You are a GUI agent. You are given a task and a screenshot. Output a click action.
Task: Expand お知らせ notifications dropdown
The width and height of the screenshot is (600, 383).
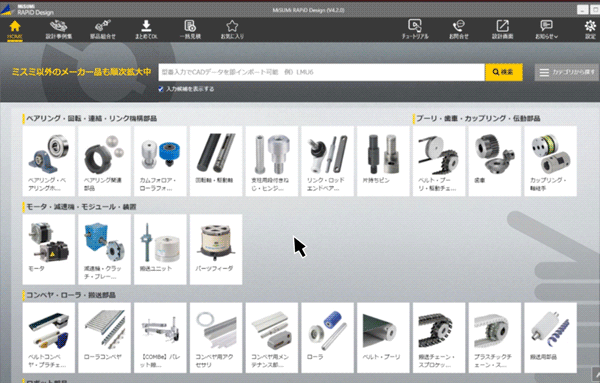(x=546, y=30)
